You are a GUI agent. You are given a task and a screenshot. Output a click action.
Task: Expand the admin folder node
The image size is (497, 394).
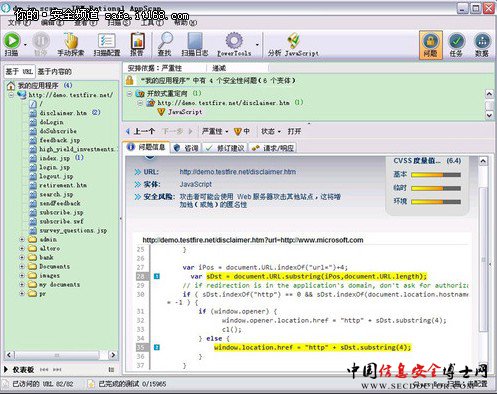(22, 239)
